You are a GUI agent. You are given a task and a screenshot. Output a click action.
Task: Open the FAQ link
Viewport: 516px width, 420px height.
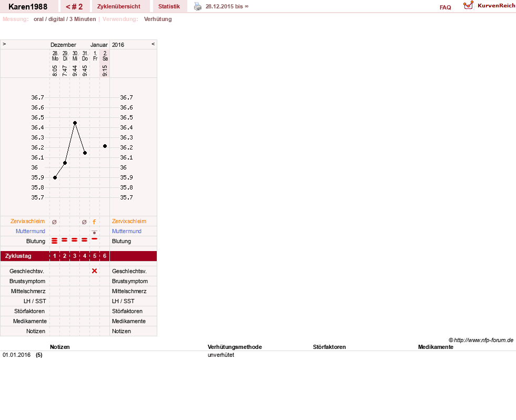[445, 7]
